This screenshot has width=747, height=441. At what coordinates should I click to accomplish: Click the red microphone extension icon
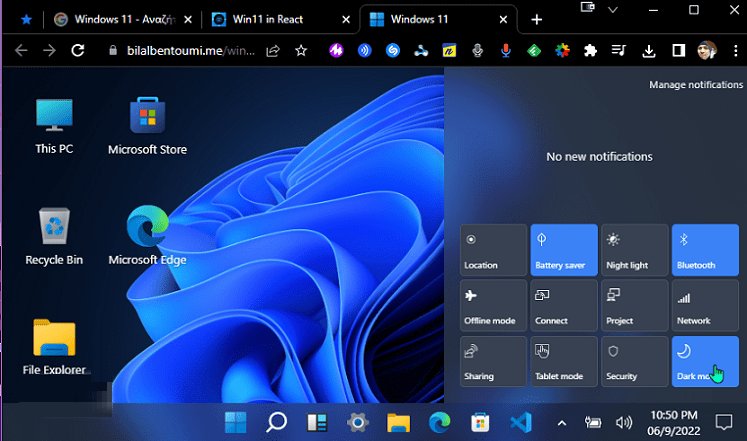506,50
